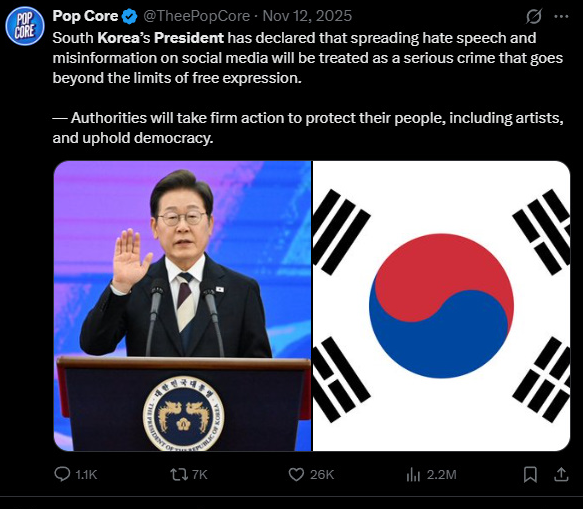The height and width of the screenshot is (509, 583).
Task: Click the blue verified badge
Action: [x=129, y=16]
